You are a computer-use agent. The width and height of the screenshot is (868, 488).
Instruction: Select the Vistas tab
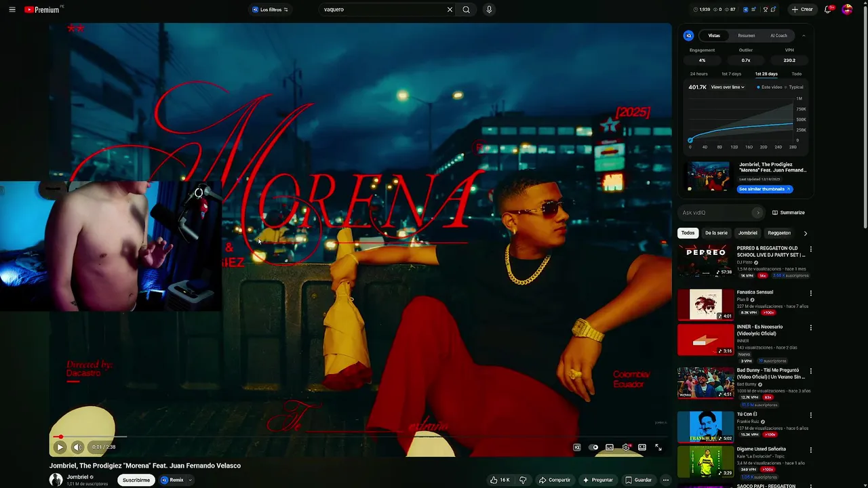pos(714,35)
